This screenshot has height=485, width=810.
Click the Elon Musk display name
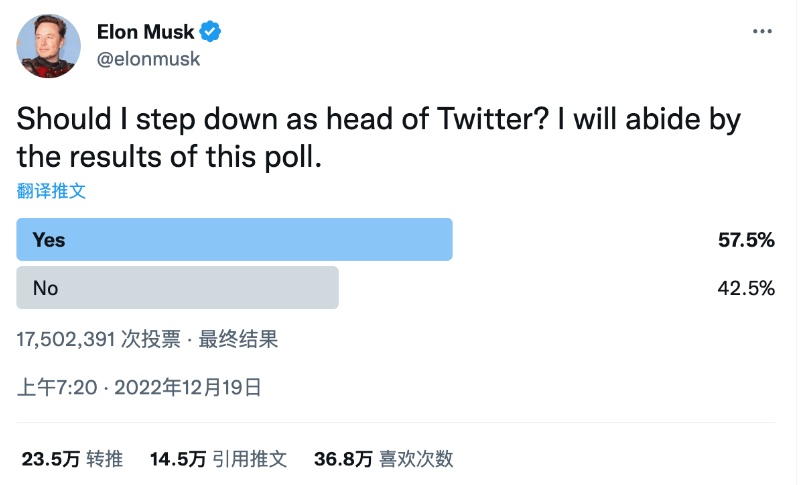pyautogui.click(x=145, y=32)
